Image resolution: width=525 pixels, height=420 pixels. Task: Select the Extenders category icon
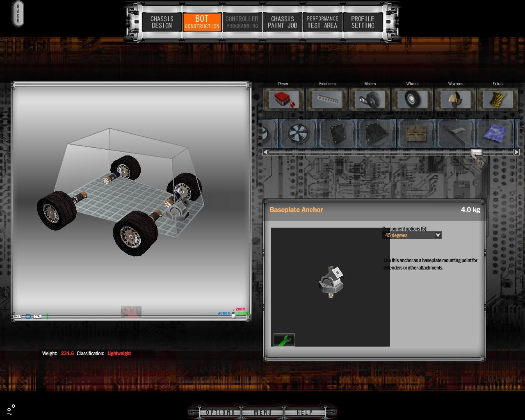[x=327, y=100]
